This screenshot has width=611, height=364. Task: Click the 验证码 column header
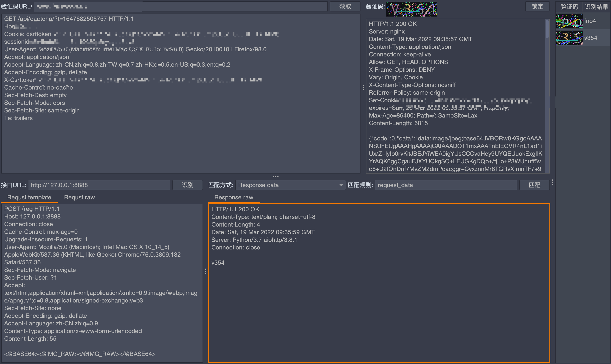click(569, 7)
